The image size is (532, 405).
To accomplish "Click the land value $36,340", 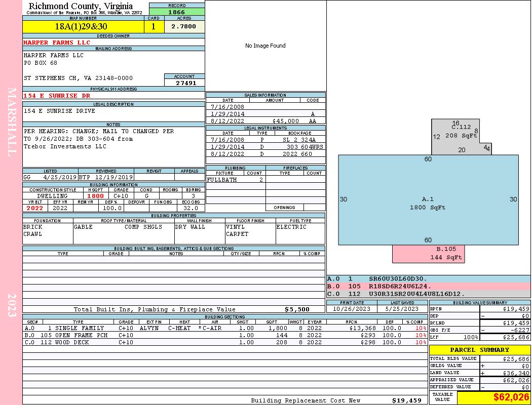I will tap(516, 373).
